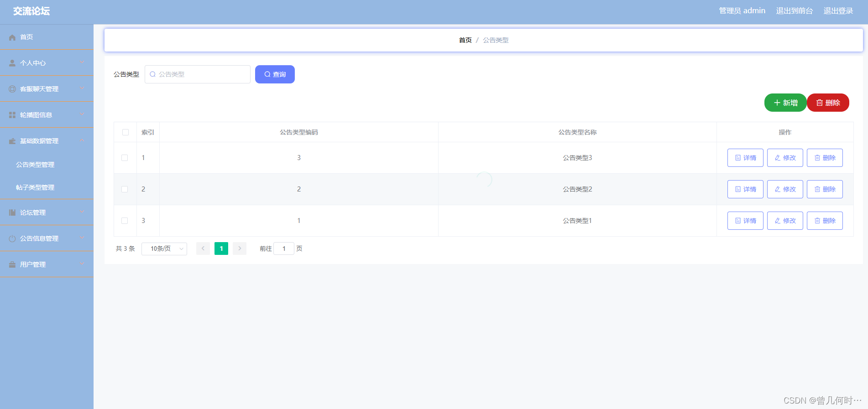Screen dimensions: 868x409
Task: Click 删除 for 公告类型1 row
Action: 825,221
